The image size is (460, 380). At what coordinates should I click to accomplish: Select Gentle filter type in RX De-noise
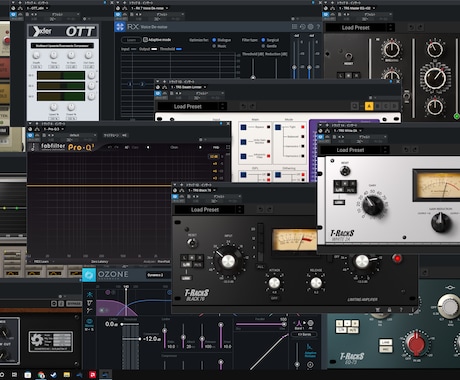pos(263,46)
